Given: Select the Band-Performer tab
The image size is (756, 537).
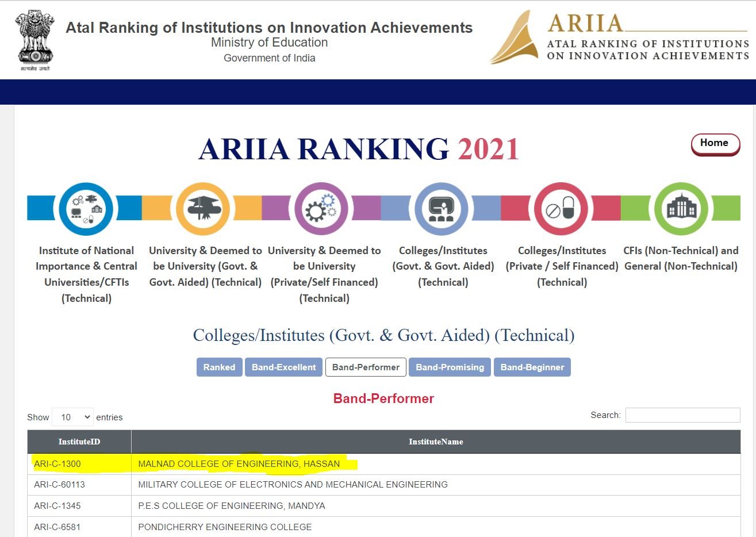Looking at the screenshot, I should pos(366,367).
